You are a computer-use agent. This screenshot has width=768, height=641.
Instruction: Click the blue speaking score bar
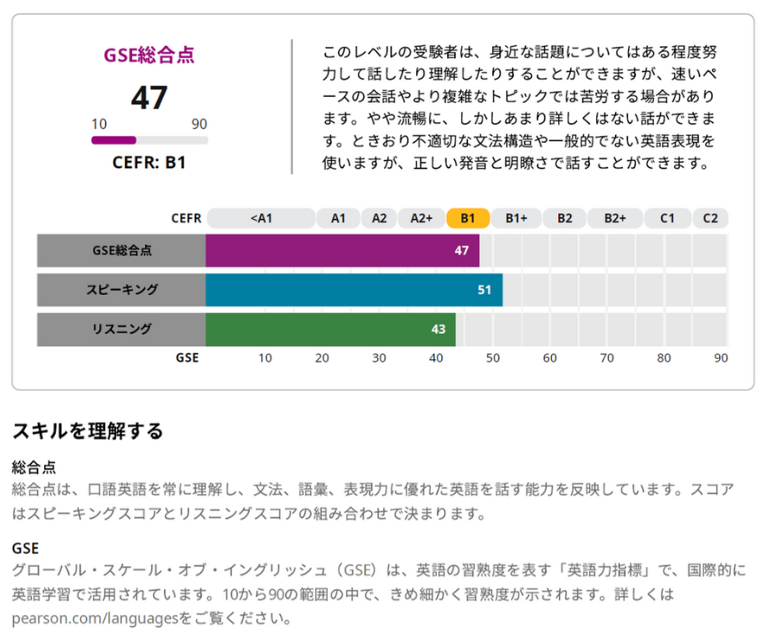point(352,290)
